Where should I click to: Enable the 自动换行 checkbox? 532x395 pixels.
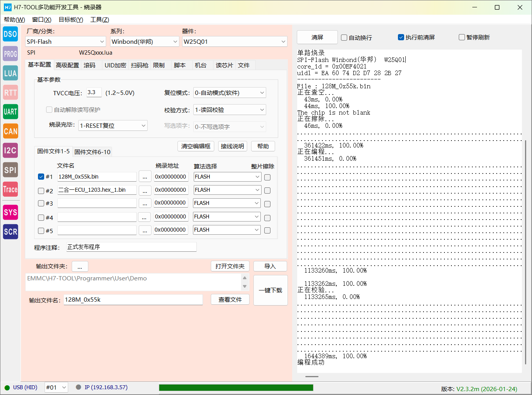[344, 38]
